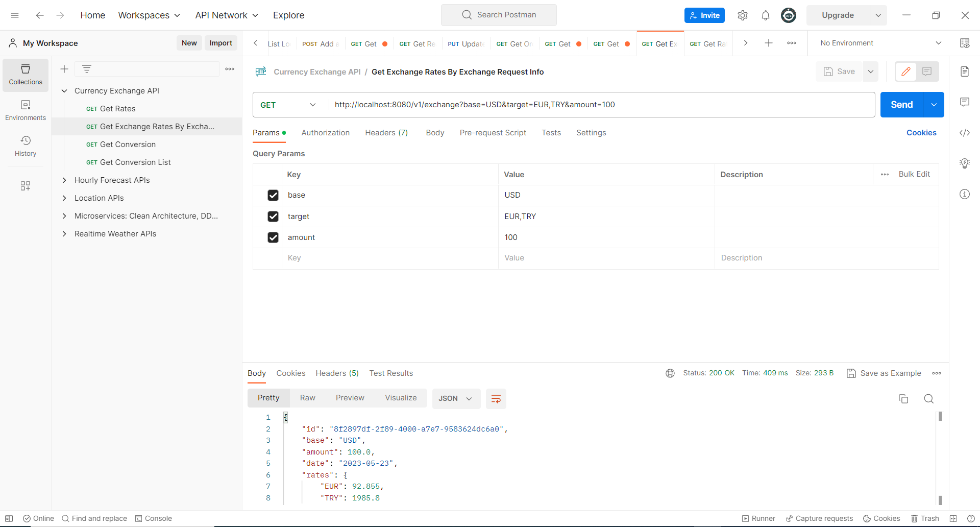This screenshot has width=980, height=527.
Task: Click Bulk Edit for query params
Action: click(x=914, y=174)
